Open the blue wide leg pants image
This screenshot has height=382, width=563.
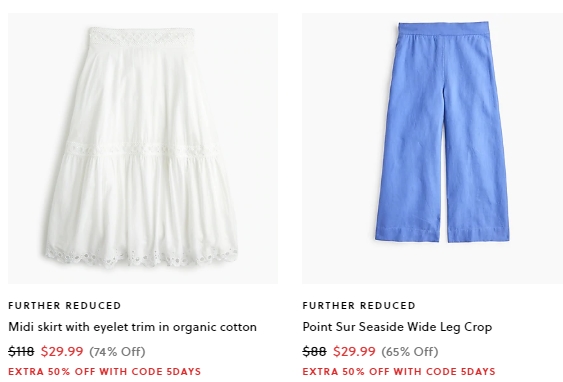pos(432,148)
